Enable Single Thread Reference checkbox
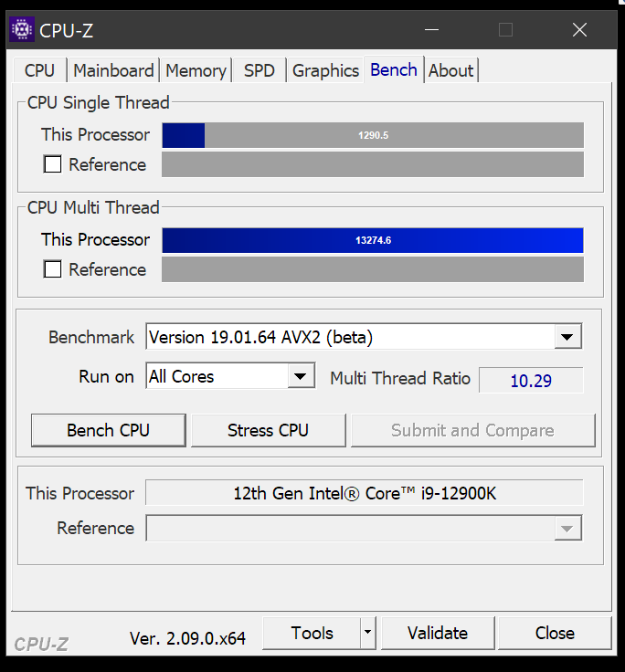Viewport: 625px width, 672px height. [x=52, y=164]
